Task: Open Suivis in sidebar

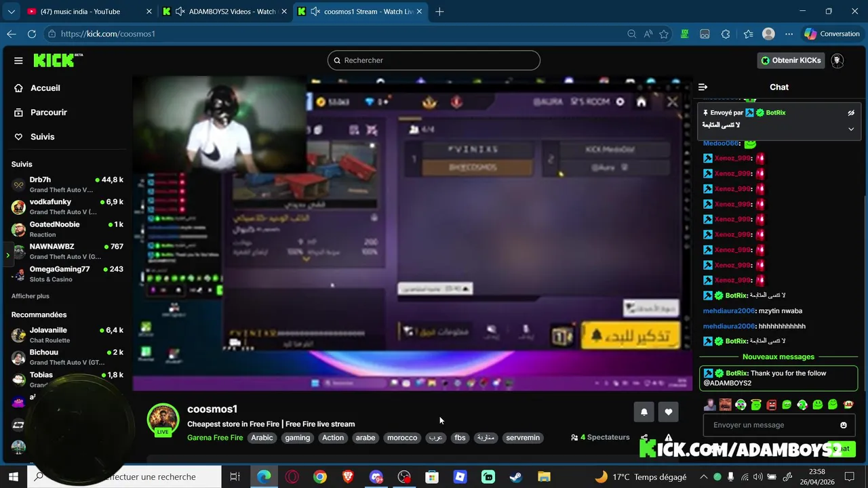Action: pos(42,137)
